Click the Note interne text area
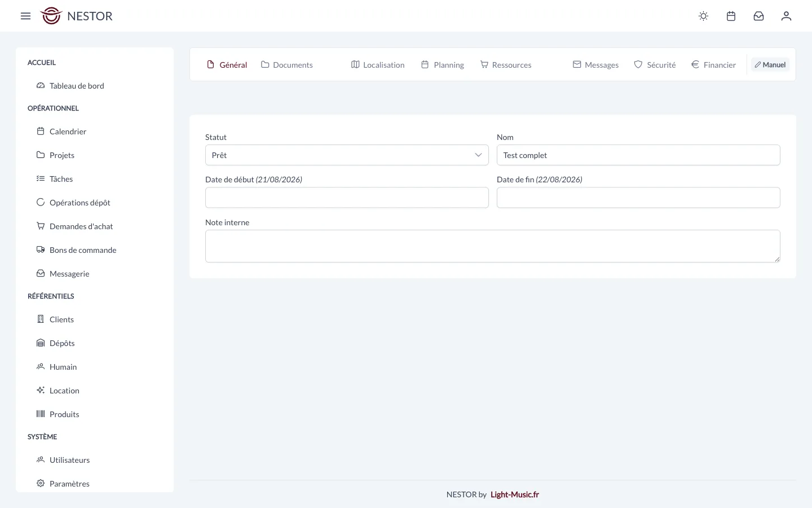812x508 pixels. [493, 246]
